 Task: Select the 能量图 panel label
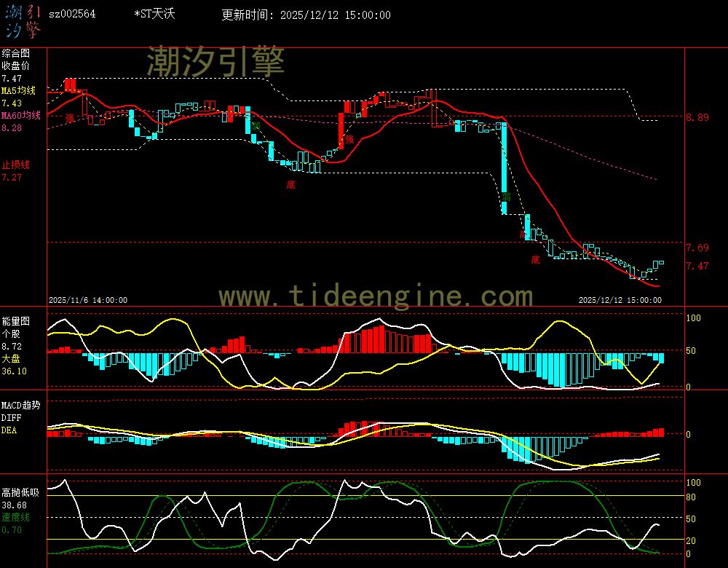coord(15,320)
